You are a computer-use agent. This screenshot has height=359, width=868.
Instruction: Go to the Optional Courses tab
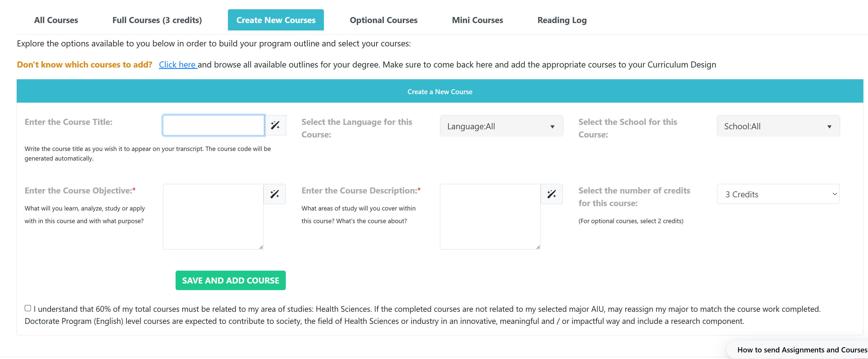(x=384, y=20)
